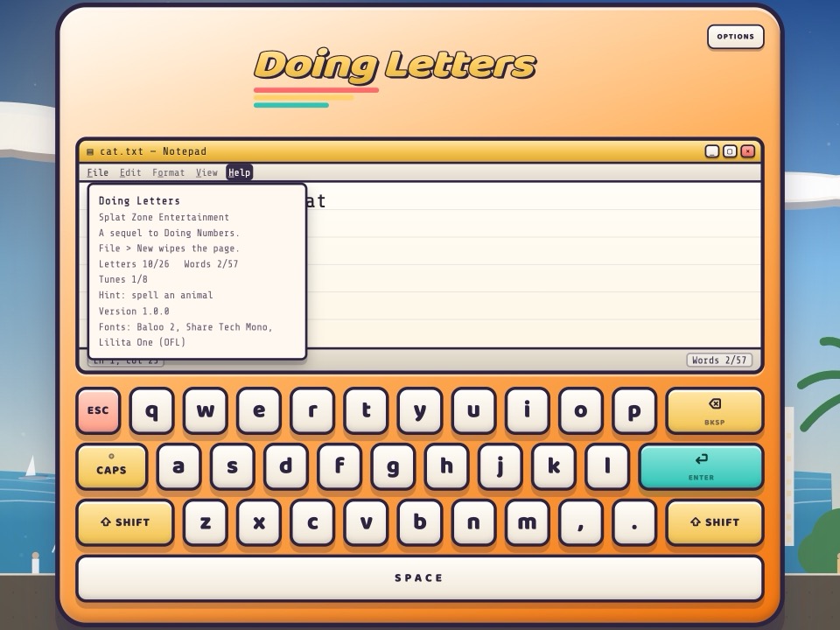Tap the letter p key

pyautogui.click(x=633, y=410)
